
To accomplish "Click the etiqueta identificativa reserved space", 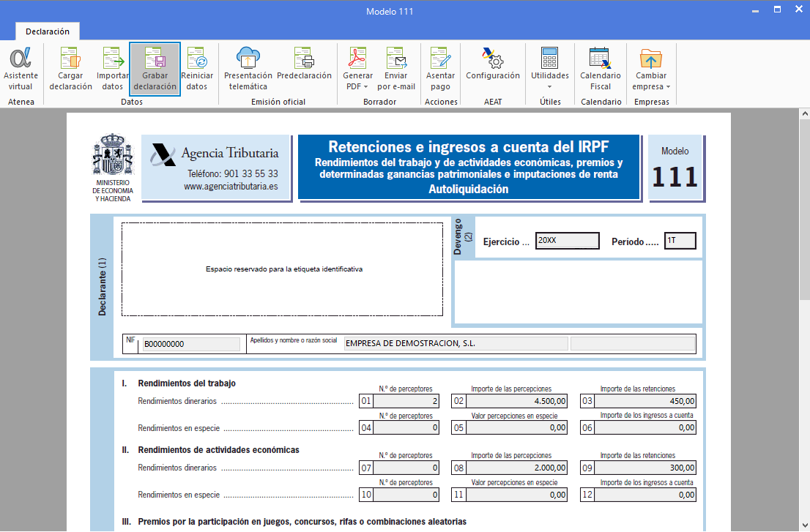I will coord(282,269).
